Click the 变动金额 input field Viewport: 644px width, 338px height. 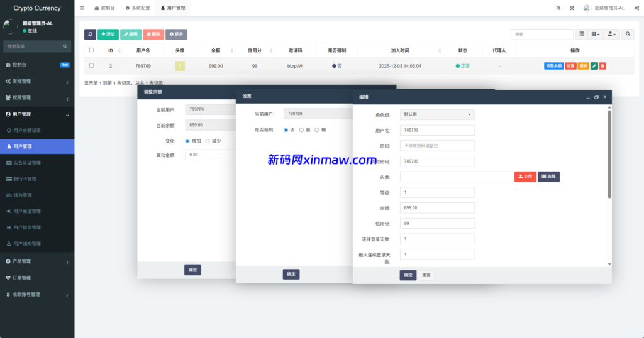pos(210,155)
